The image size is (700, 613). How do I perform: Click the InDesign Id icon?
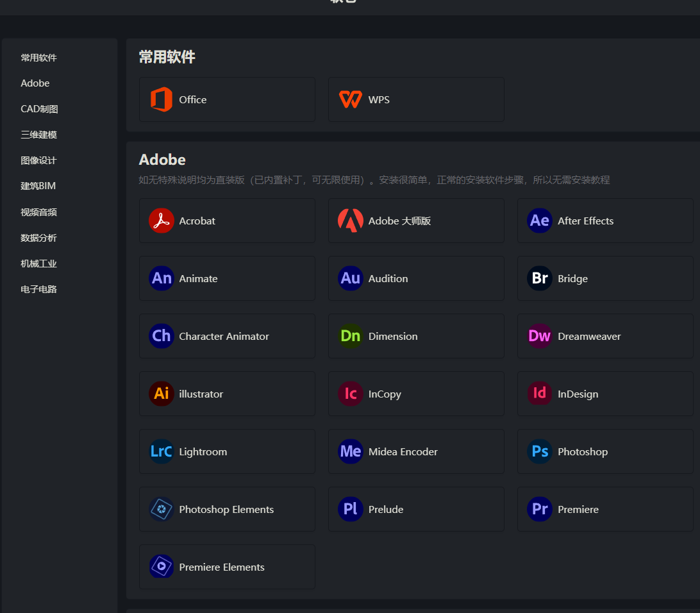tap(540, 393)
